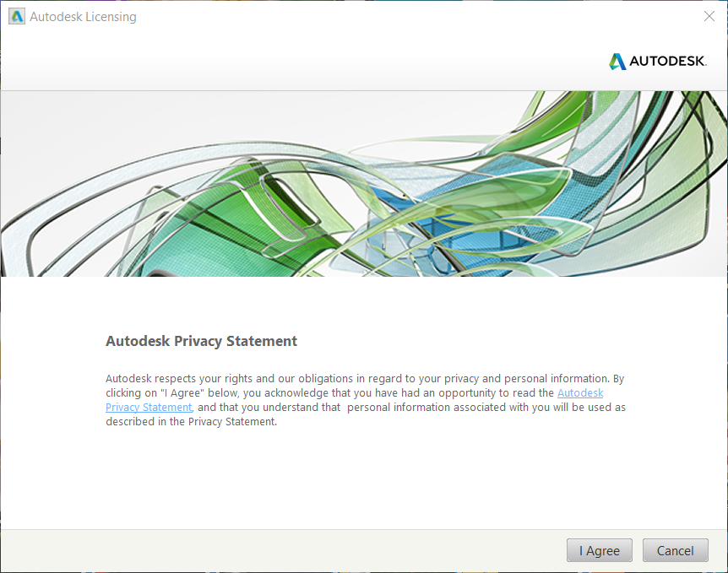Click the line "described in the Privacy Statement."
Viewport: 728px width, 573px height.
tap(191, 422)
